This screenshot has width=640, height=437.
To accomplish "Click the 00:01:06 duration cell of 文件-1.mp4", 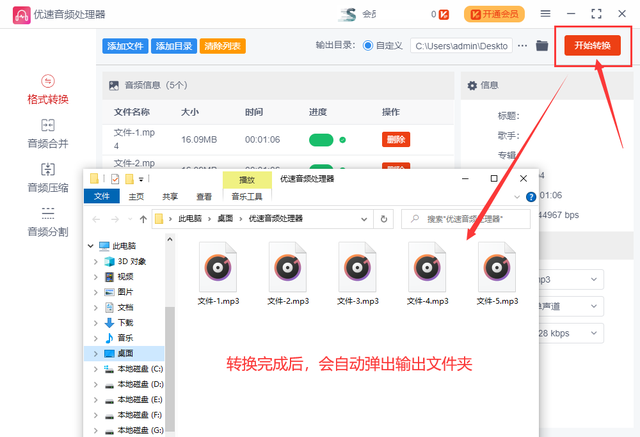I will pyautogui.click(x=262, y=140).
